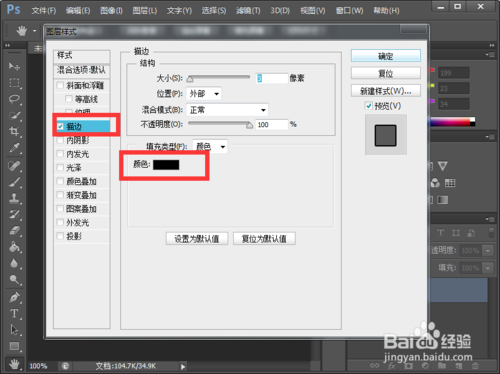
Task: Select the Path Selection tool
Action: point(14,330)
